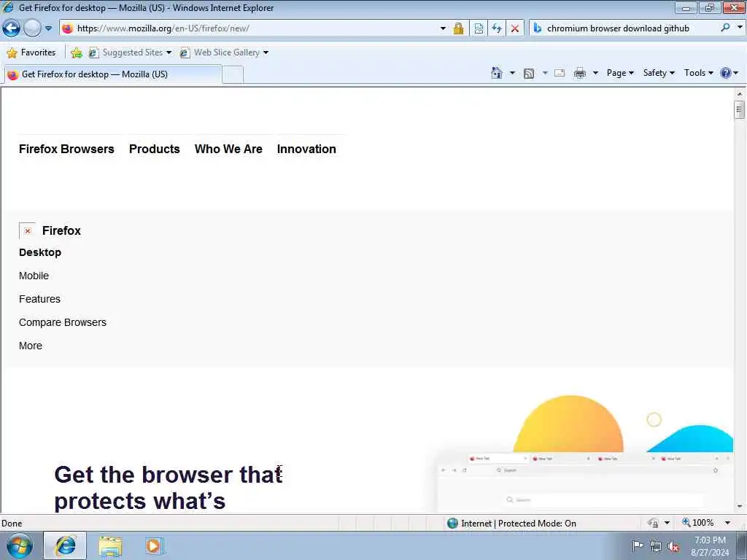Go back with the Back arrow button

point(12,28)
